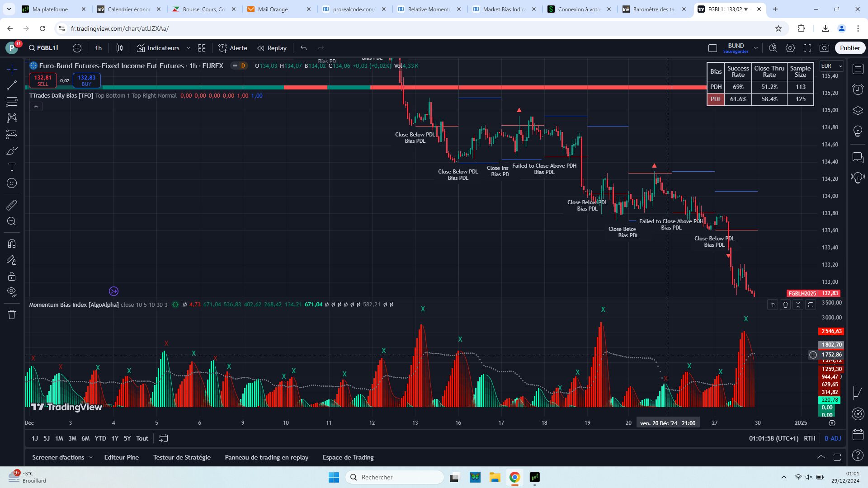The height and width of the screenshot is (488, 868).
Task: Toggle hide all drawings eye icon
Action: (x=12, y=292)
